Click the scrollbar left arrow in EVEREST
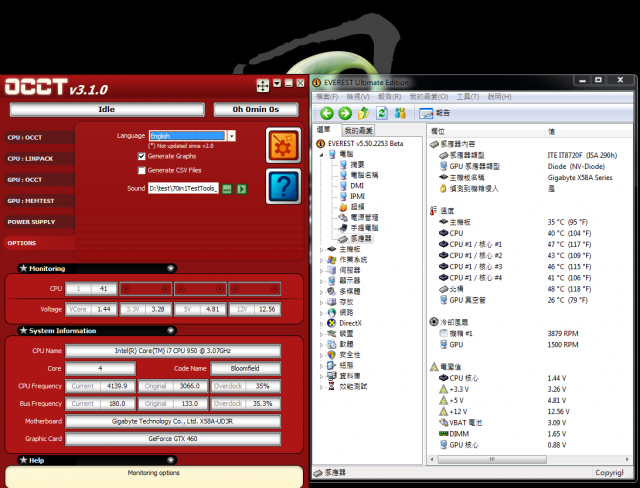The width and height of the screenshot is (640, 488). point(432,459)
